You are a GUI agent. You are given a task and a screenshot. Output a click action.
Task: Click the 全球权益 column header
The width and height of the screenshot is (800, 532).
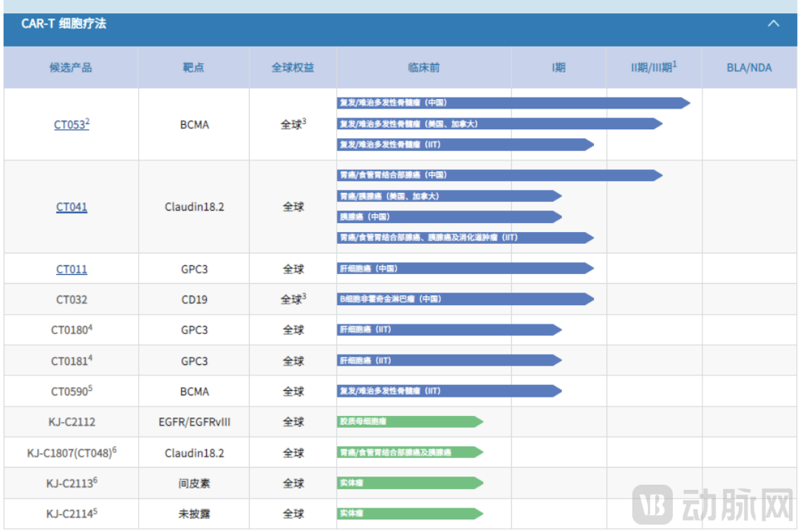[293, 68]
